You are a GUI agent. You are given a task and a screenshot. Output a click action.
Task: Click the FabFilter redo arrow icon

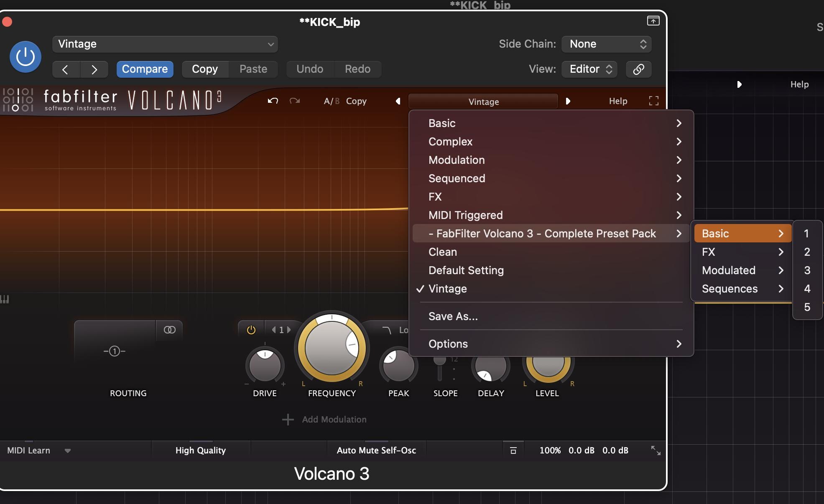point(295,101)
